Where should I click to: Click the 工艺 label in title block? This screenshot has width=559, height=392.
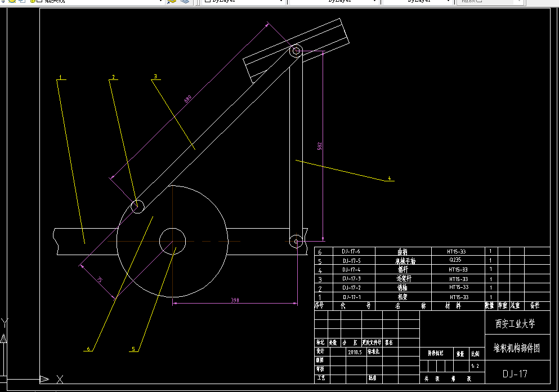pyautogui.click(x=321, y=378)
